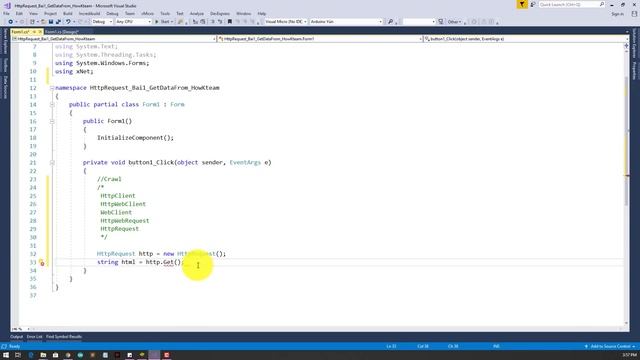Screen dimensions: 640x360
Task: Open the Arduino board selection dropdown
Action: coord(346,22)
